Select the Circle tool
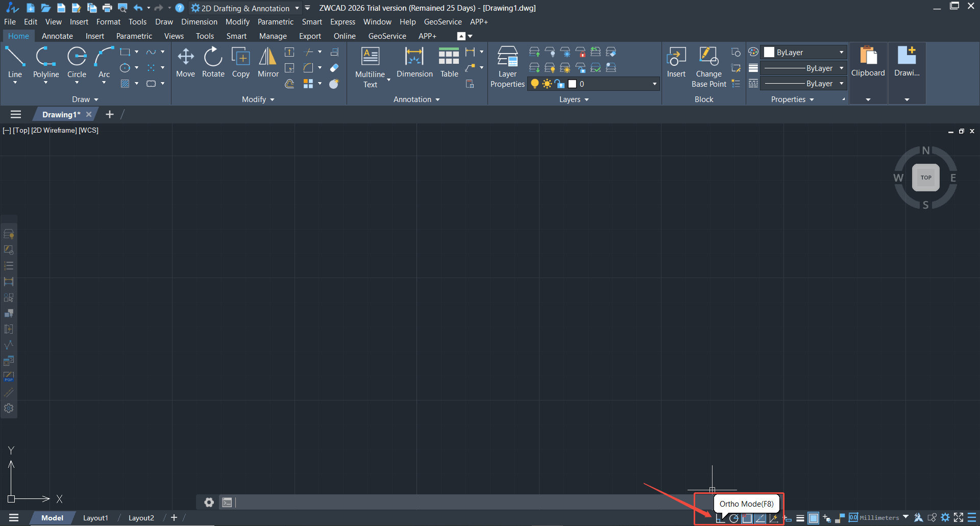Image resolution: width=980 pixels, height=526 pixels. point(77,62)
